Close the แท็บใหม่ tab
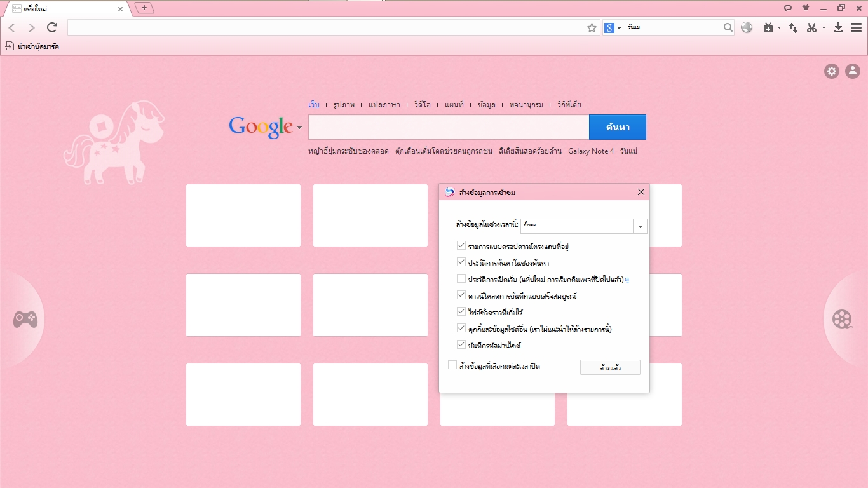The height and width of the screenshot is (488, 868). click(x=120, y=9)
